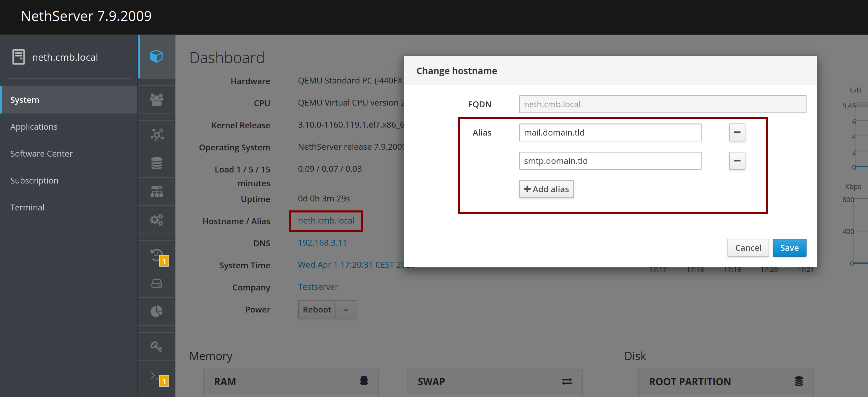This screenshot has width=868, height=397.
Task: Select Applications in the left menu
Action: [34, 127]
